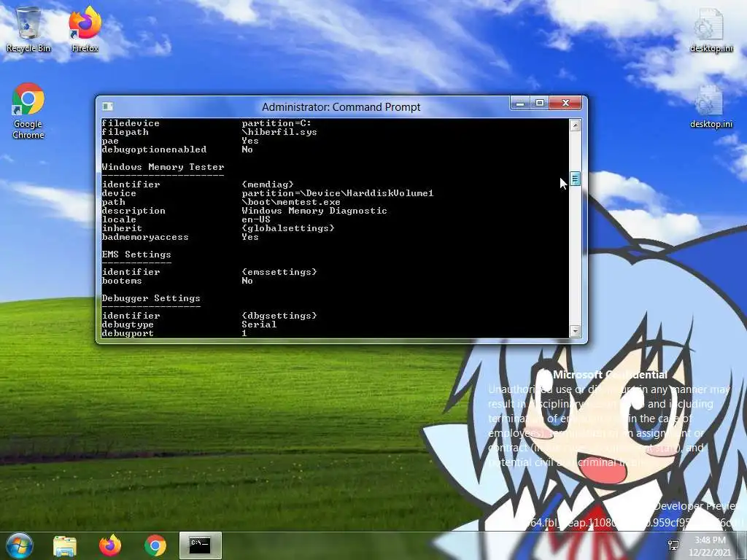Maximize the Command Prompt window
The height and width of the screenshot is (560, 747).
tap(540, 103)
